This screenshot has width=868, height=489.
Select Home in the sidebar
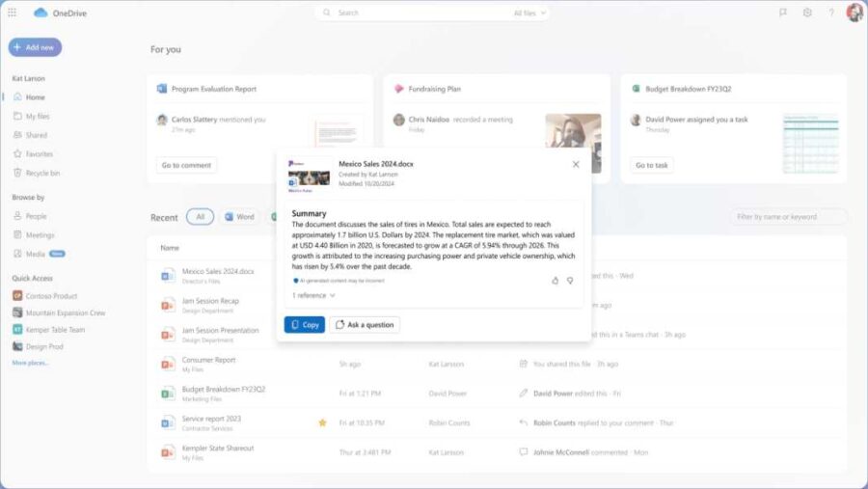(36, 96)
